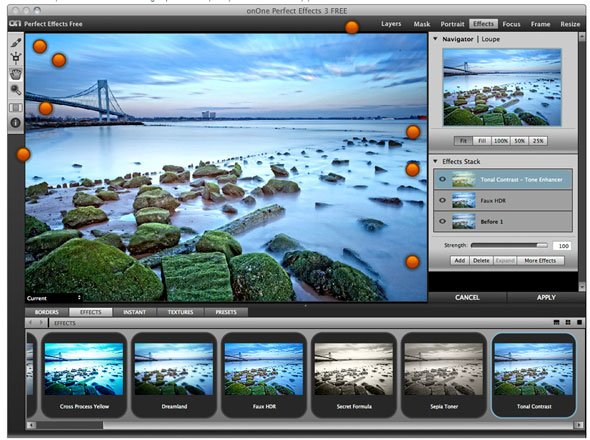The image size is (590, 440).
Task: Select the magnifying glass zoom tool
Action: 16,90
